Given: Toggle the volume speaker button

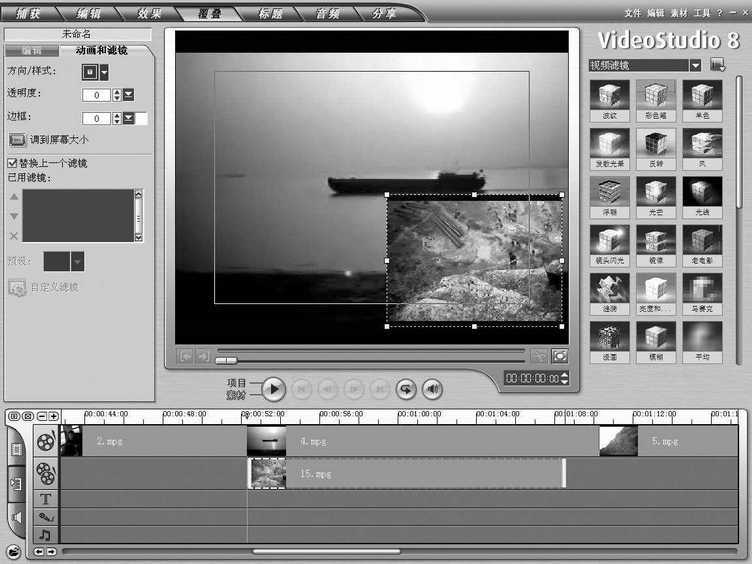Looking at the screenshot, I should click(x=432, y=389).
